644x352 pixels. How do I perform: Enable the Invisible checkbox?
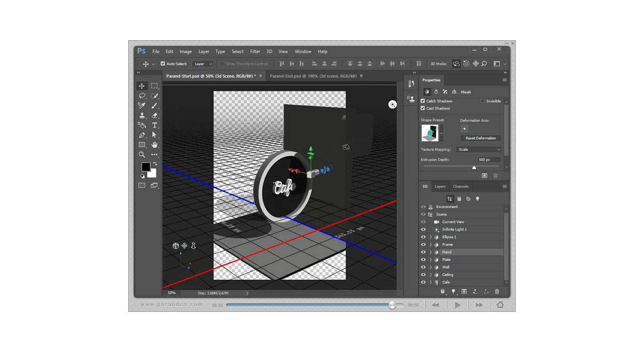(x=482, y=101)
